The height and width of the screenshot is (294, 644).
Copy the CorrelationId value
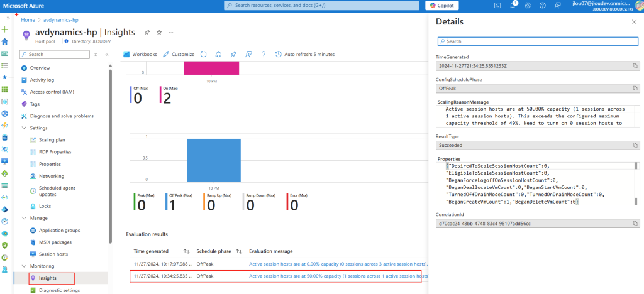click(635, 224)
